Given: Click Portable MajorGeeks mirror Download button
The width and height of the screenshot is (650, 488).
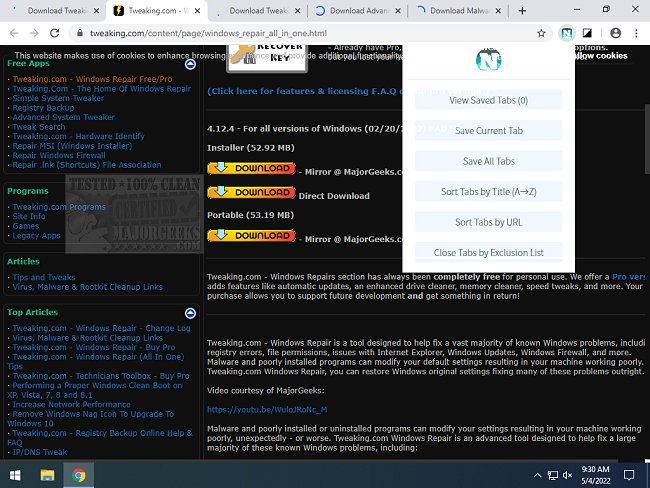Looking at the screenshot, I should 251,236.
